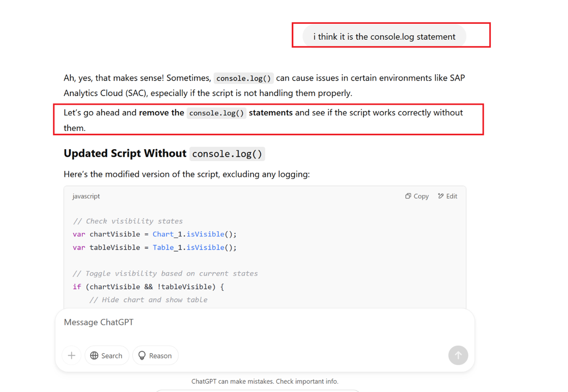Click the lightbulb icon inside the Reason pill
The height and width of the screenshot is (392, 568).
[142, 355]
